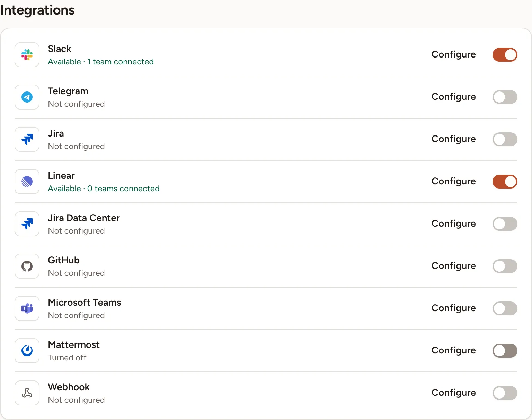The image size is (532, 420).
Task: Click the Webhook icon
Action: point(27,393)
